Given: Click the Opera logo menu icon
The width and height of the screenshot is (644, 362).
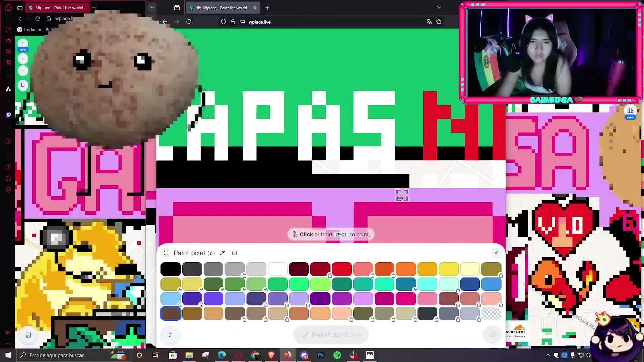Looking at the screenshot, I should click(8, 8).
